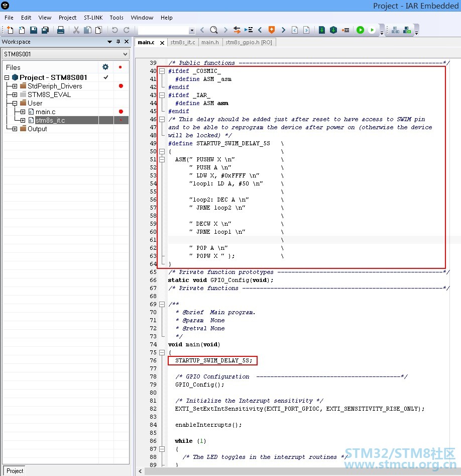Viewport: 461px width, 476px height.
Task: Collapse the Project - STM8S001 tree node
Action: pyautogui.click(x=7, y=77)
